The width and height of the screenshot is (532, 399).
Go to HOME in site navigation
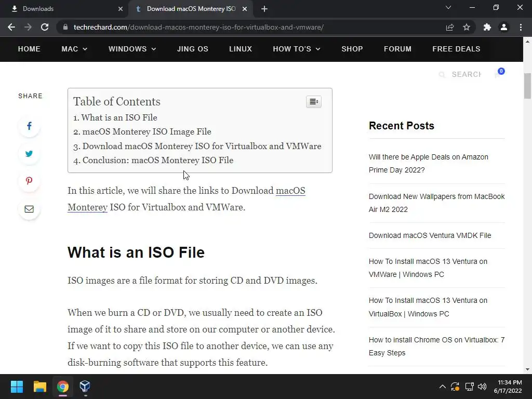pos(29,49)
